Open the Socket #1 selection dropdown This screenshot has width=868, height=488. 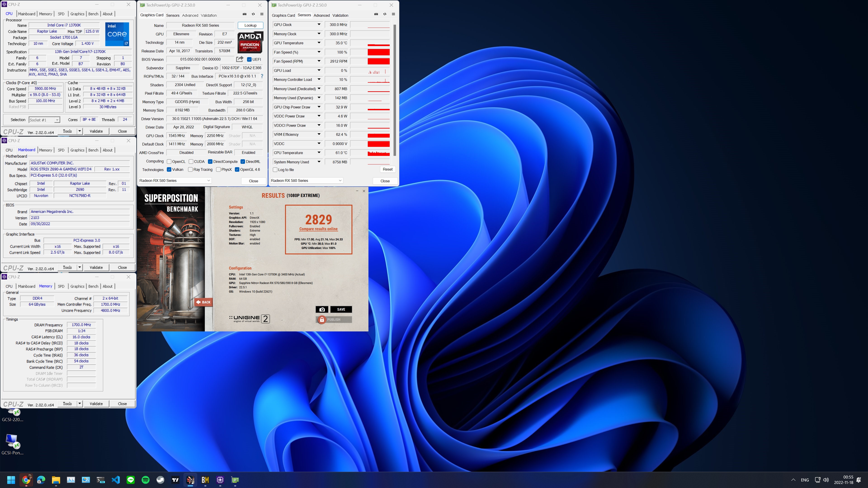pyautogui.click(x=44, y=120)
